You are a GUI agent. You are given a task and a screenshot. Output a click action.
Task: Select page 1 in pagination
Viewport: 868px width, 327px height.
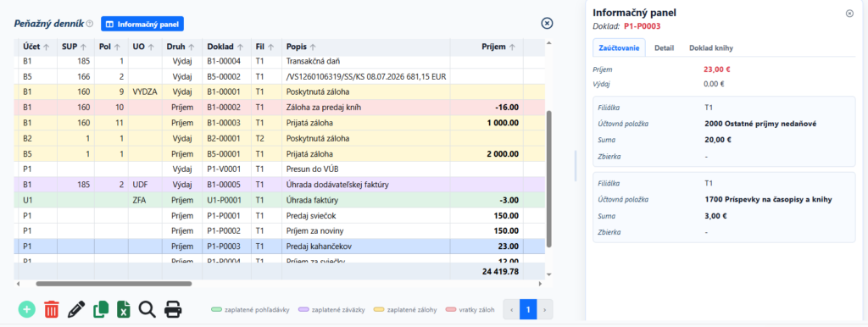click(528, 309)
